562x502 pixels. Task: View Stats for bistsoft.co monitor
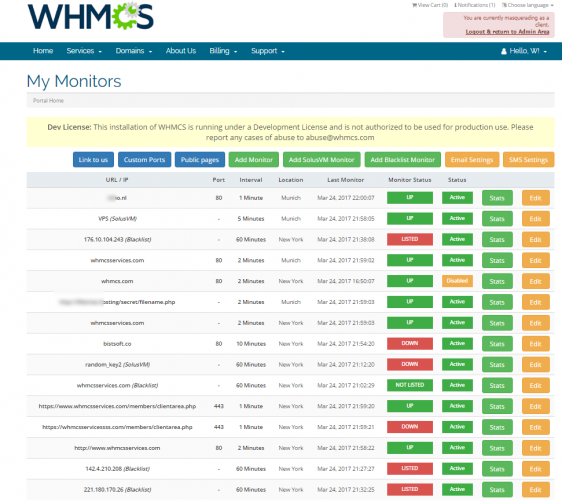tap(497, 344)
